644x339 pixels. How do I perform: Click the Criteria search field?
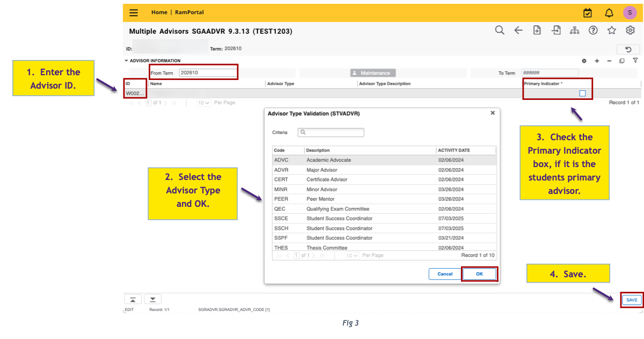331,132
